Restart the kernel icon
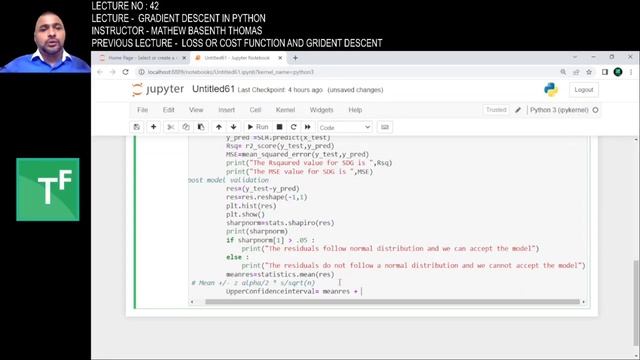 click(293, 127)
